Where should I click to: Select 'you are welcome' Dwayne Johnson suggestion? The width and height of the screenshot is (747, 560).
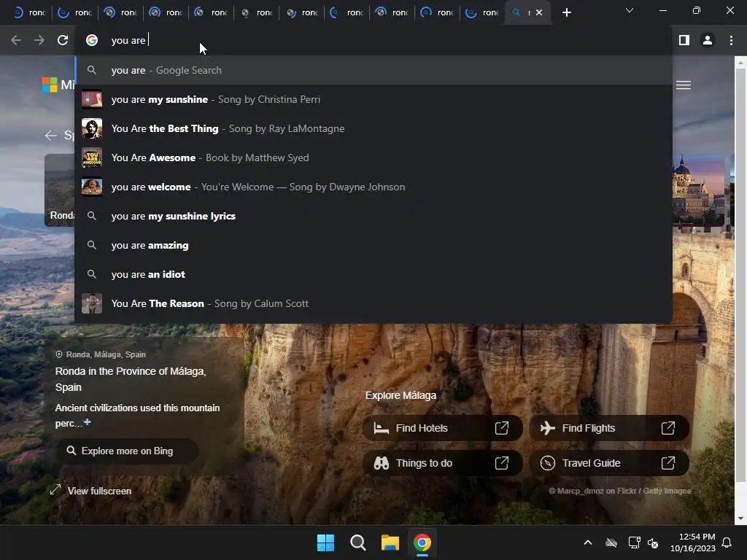(373, 187)
